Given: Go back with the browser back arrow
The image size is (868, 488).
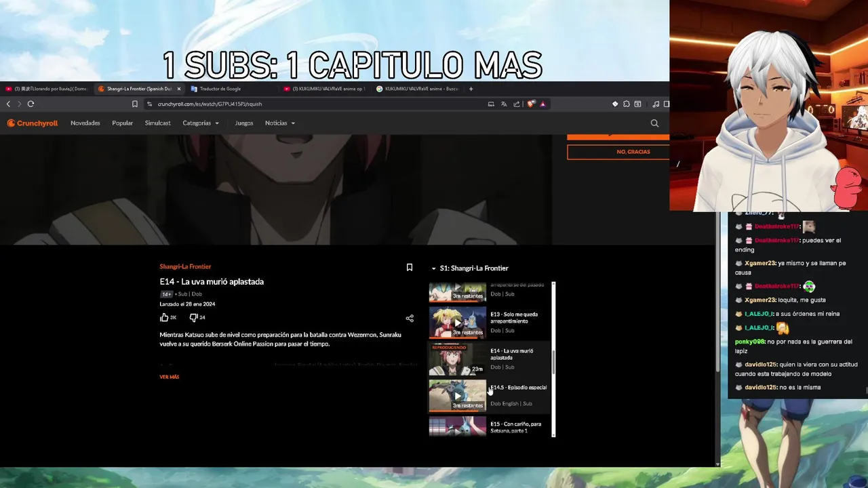Looking at the screenshot, I should (x=8, y=104).
